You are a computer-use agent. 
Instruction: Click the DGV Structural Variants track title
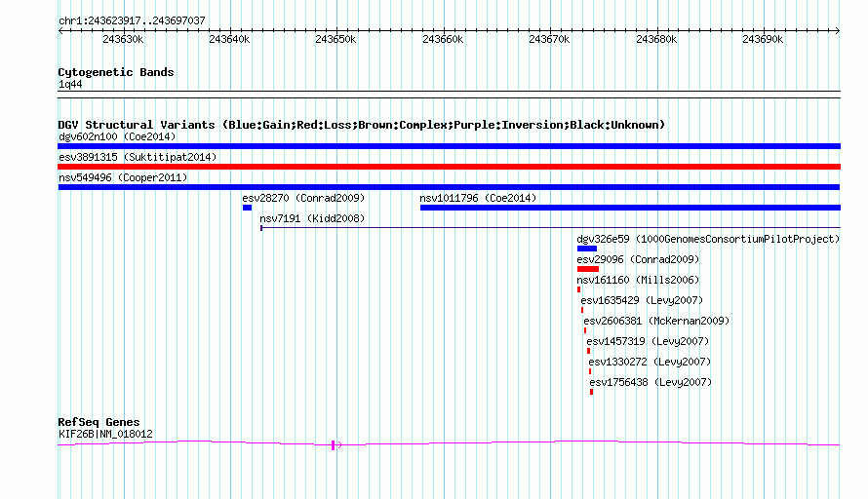click(361, 125)
